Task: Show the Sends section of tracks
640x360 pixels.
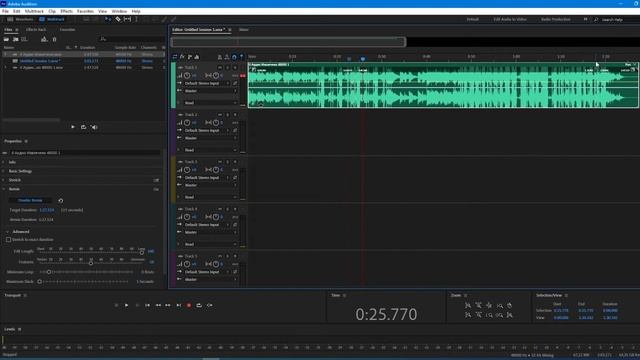Action: tap(189, 57)
